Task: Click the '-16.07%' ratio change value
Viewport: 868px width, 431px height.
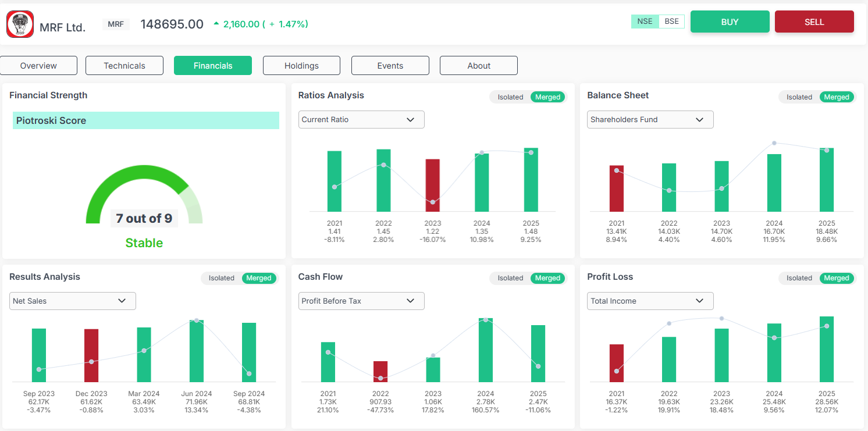Action: pos(433,240)
